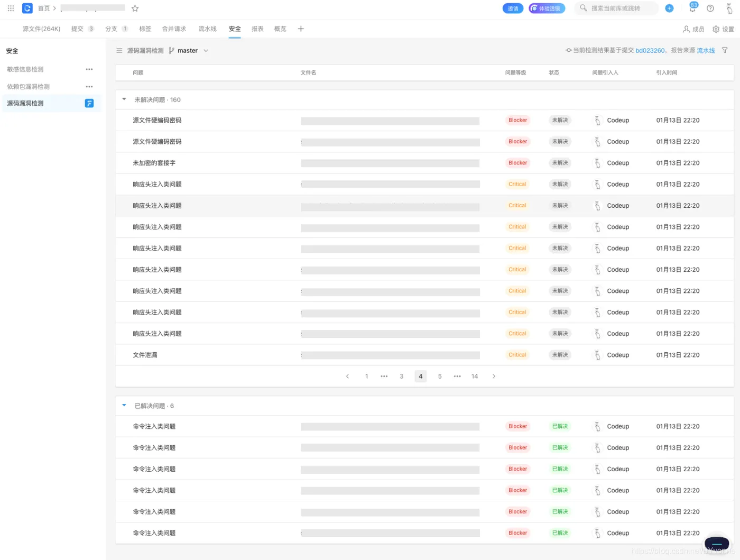Image resolution: width=740 pixels, height=560 pixels.
Task: Open the 流水线 report source link
Action: tap(706, 51)
